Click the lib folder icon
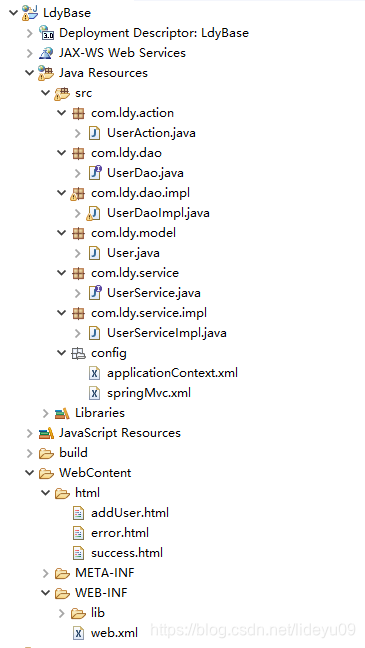 click(79, 613)
